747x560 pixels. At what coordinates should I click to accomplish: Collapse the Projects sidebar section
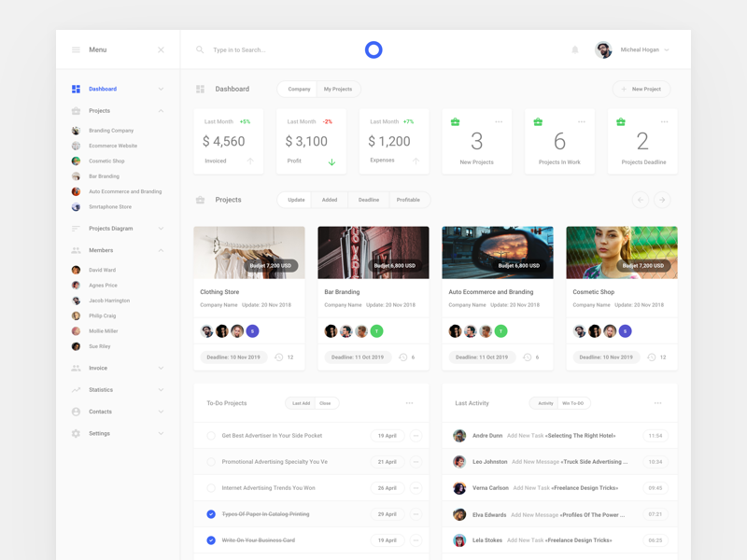pyautogui.click(x=161, y=110)
